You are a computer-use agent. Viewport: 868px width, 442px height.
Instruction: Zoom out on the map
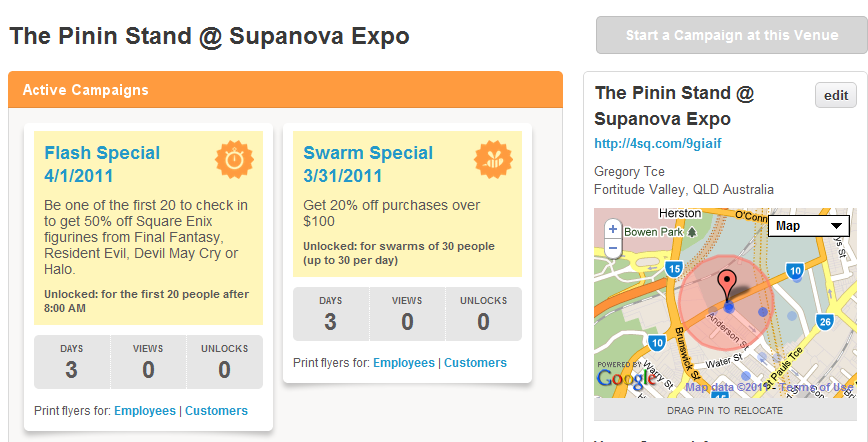(x=612, y=245)
